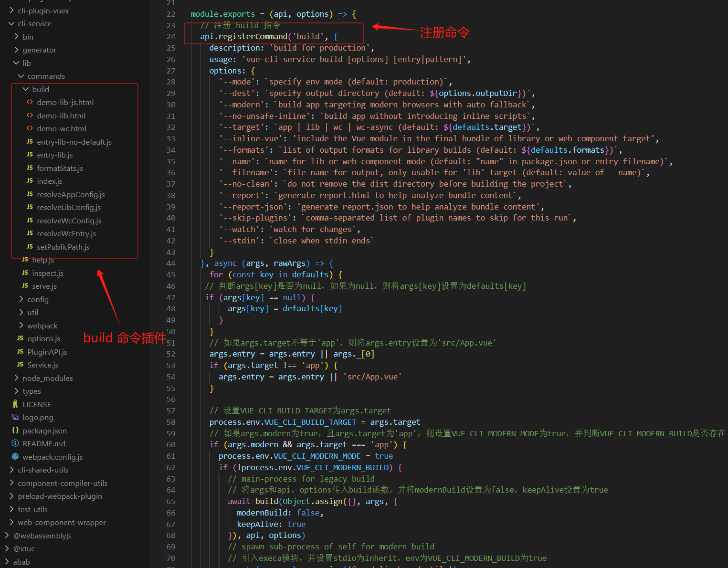This screenshot has height=568, width=728.
Task: Click JS icon of entry-lib-no-default.js
Action: point(30,142)
